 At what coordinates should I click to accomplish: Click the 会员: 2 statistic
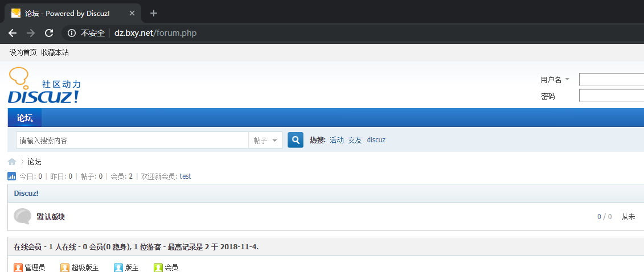point(122,176)
